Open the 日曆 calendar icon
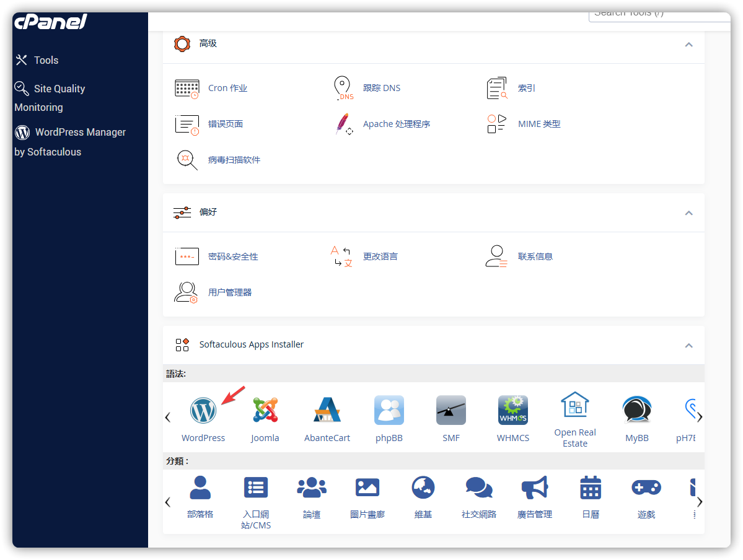The height and width of the screenshot is (560, 743). pyautogui.click(x=591, y=488)
